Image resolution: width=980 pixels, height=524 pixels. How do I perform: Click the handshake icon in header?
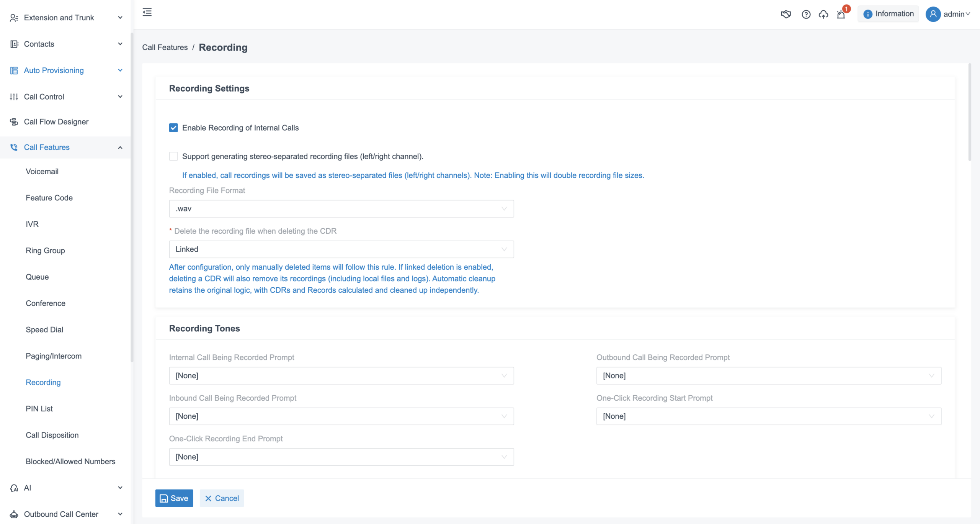786,14
